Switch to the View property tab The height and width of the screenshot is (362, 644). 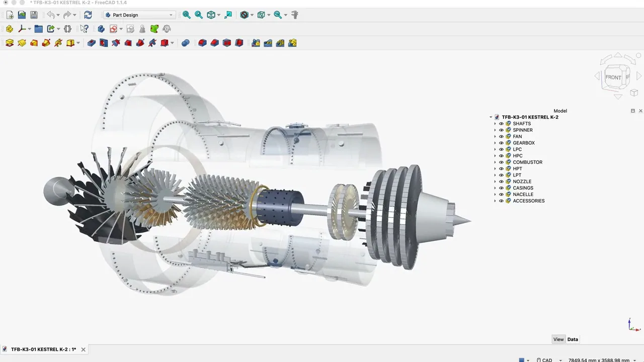[x=558, y=339]
